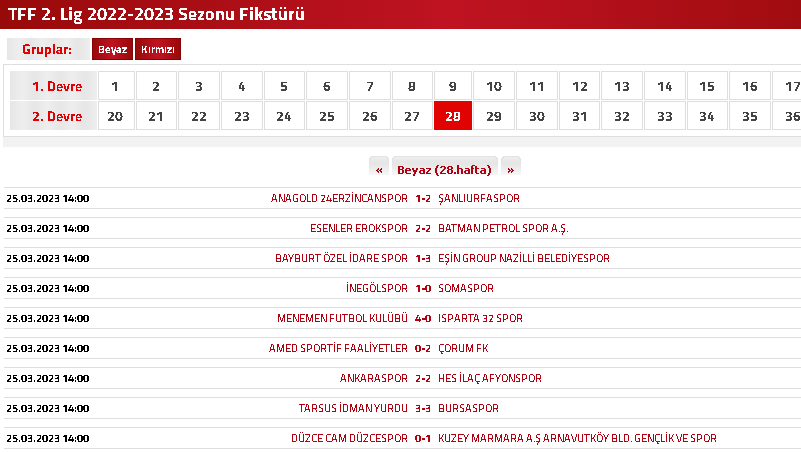Open week 15 fixtures
This screenshot has height=452, width=801.
pyautogui.click(x=707, y=86)
